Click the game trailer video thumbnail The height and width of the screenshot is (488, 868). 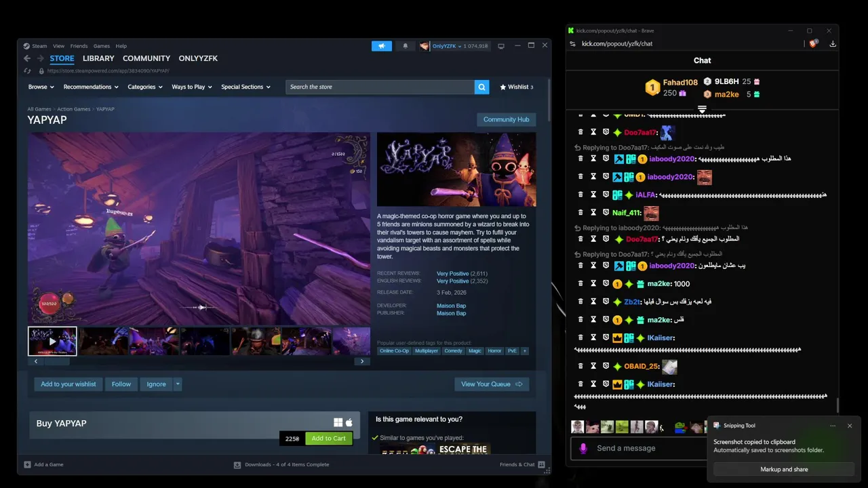click(x=52, y=341)
